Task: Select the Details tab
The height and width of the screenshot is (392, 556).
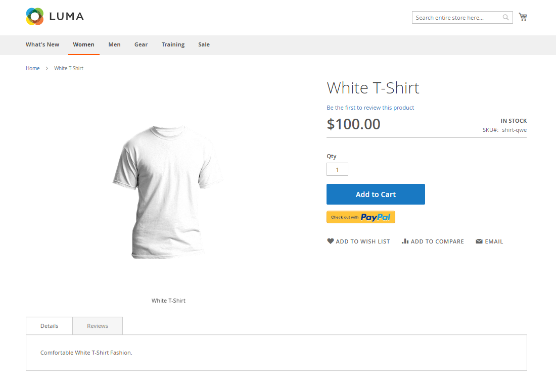Action: click(x=50, y=326)
